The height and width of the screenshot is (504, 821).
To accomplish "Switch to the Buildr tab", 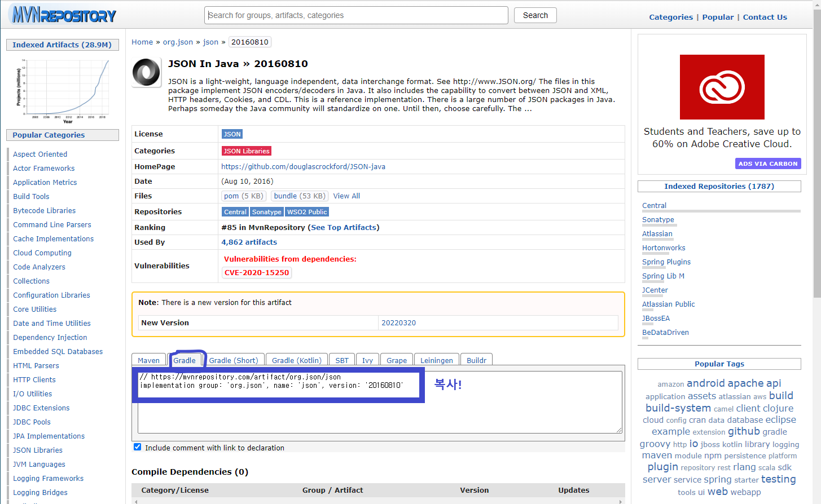I will coord(476,360).
